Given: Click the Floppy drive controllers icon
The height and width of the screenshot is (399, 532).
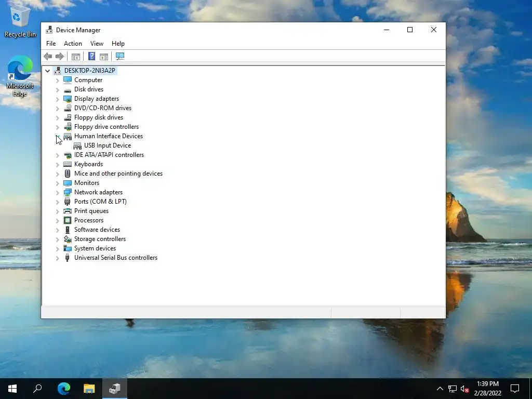Looking at the screenshot, I should pos(68,127).
